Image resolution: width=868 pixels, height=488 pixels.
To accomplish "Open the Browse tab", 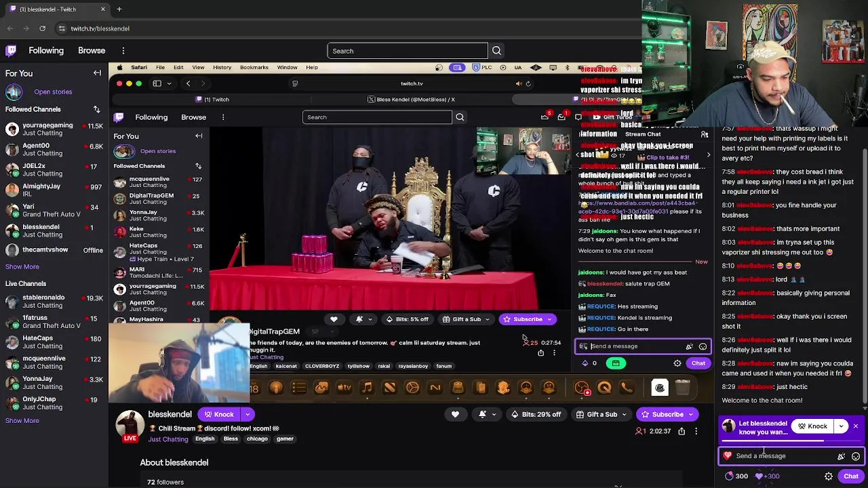I will click(92, 50).
